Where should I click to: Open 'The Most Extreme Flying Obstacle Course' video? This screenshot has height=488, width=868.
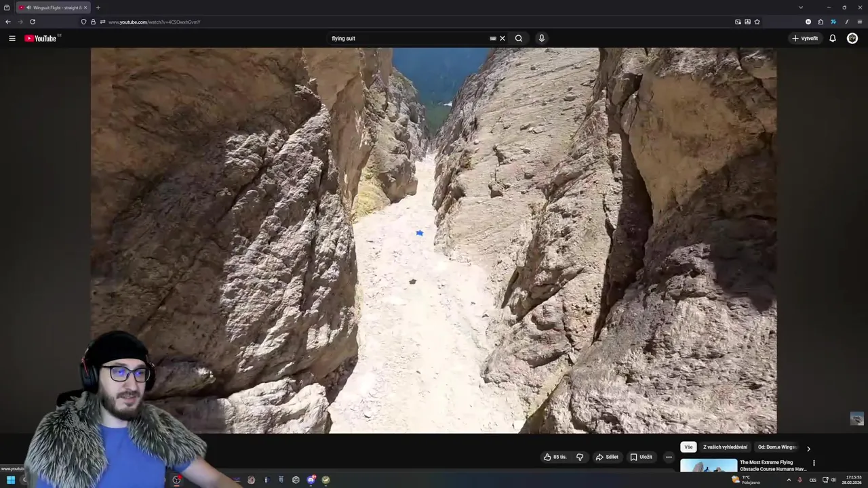[x=773, y=466]
